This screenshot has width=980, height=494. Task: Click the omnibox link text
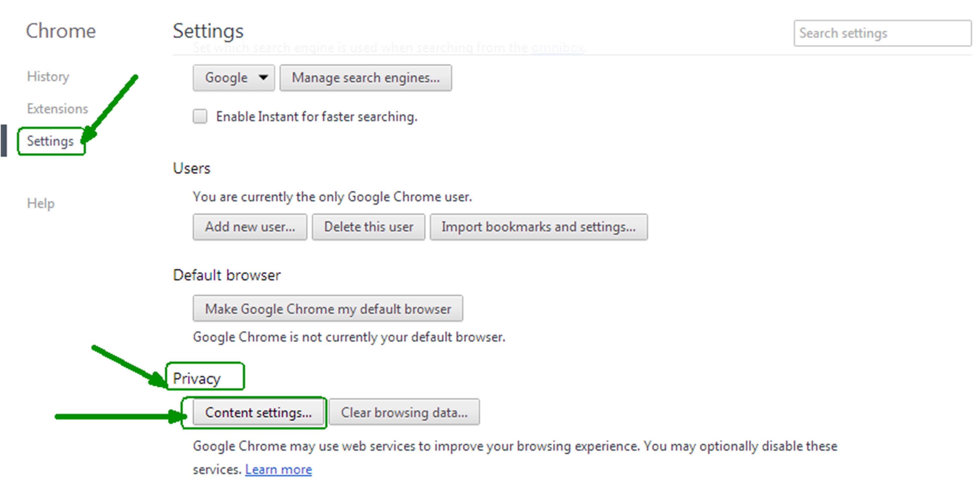[557, 48]
